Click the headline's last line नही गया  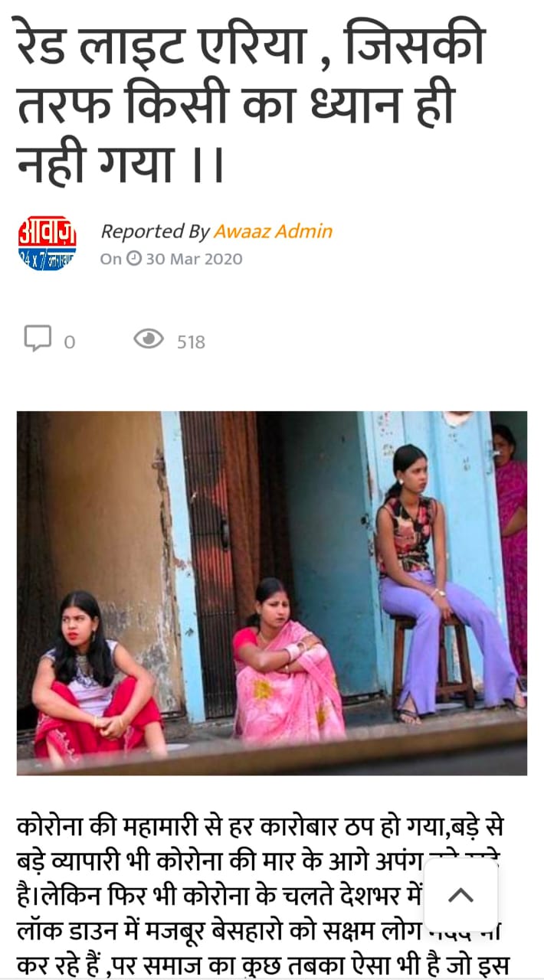[120, 163]
